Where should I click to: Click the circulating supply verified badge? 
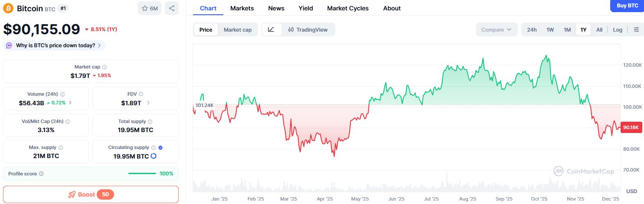tap(160, 148)
